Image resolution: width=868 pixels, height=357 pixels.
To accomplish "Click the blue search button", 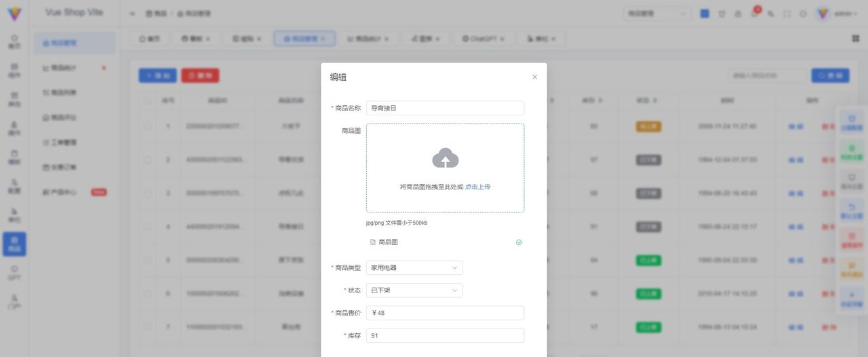I will 830,75.
